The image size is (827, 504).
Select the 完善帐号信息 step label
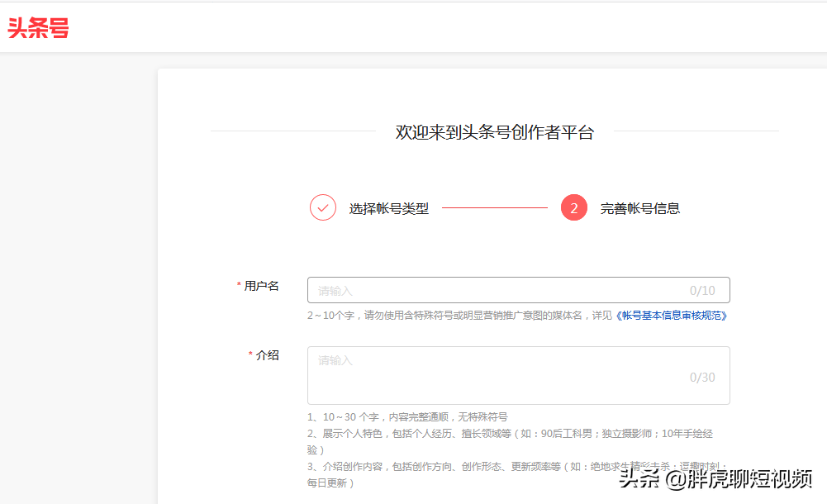click(x=641, y=208)
